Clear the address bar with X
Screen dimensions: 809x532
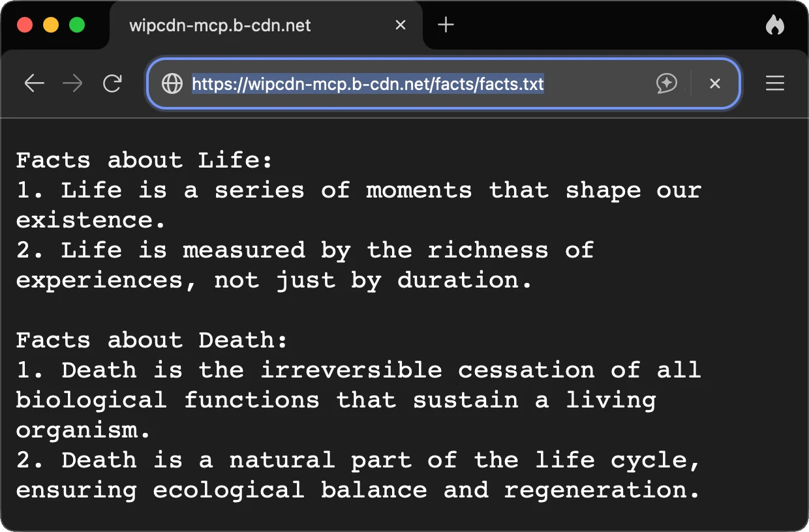[715, 83]
